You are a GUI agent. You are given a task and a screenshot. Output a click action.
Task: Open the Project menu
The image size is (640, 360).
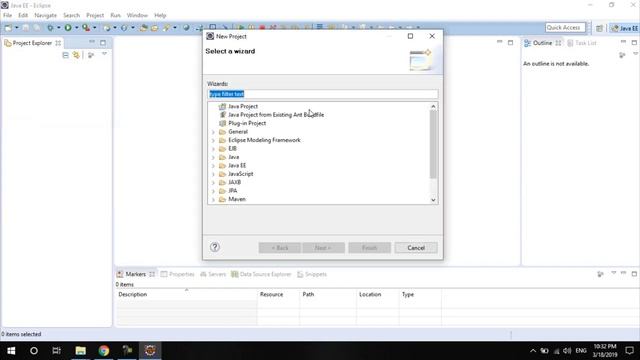95,15
